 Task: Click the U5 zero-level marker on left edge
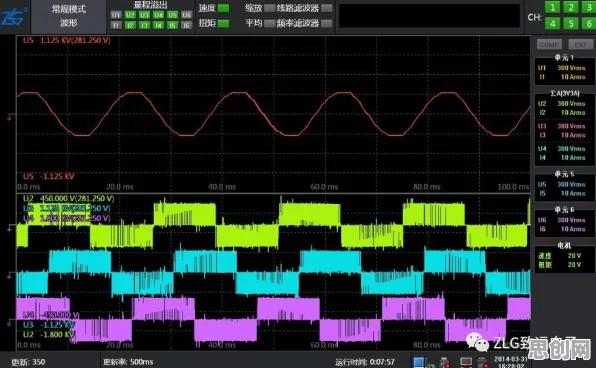[x=10, y=117]
